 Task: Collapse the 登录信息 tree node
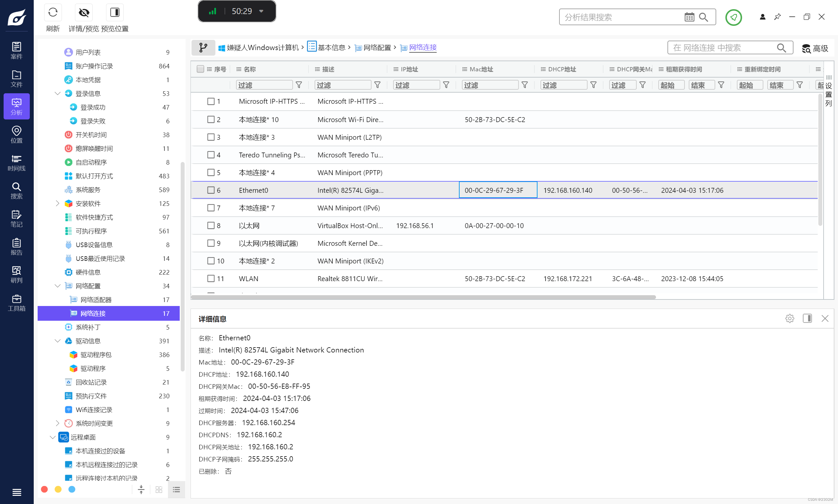tap(57, 93)
